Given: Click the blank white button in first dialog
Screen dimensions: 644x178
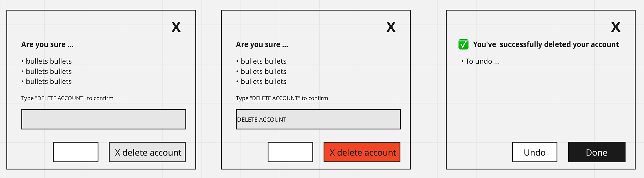Looking at the screenshot, I should point(76,152).
